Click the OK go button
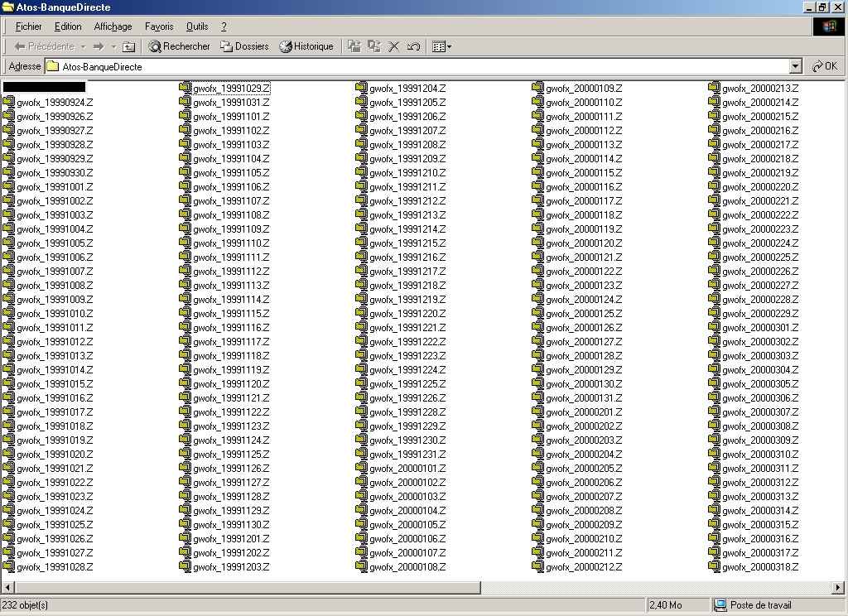This screenshot has height=616, width=848. point(826,66)
